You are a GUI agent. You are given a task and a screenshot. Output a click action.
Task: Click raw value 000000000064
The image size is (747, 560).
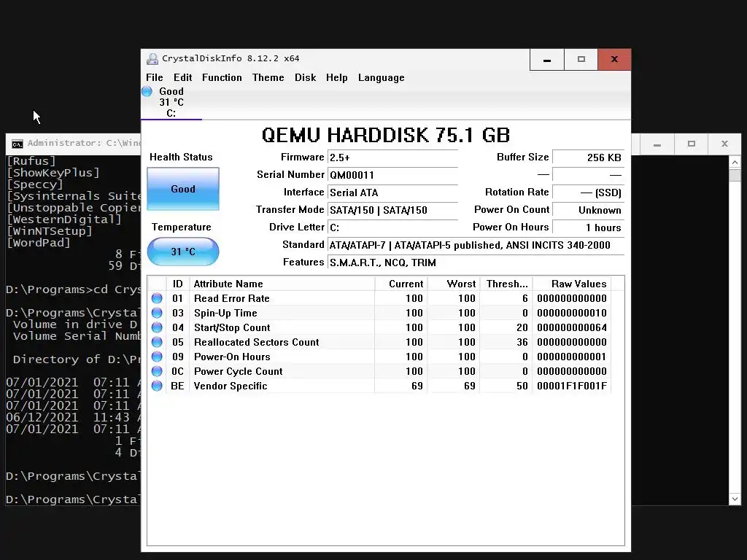pyautogui.click(x=572, y=327)
